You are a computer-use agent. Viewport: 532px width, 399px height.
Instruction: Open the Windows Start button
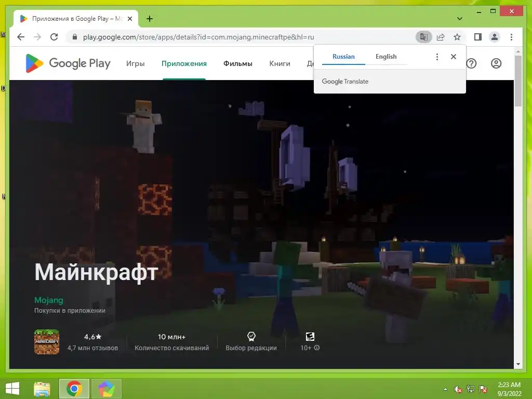(x=12, y=389)
